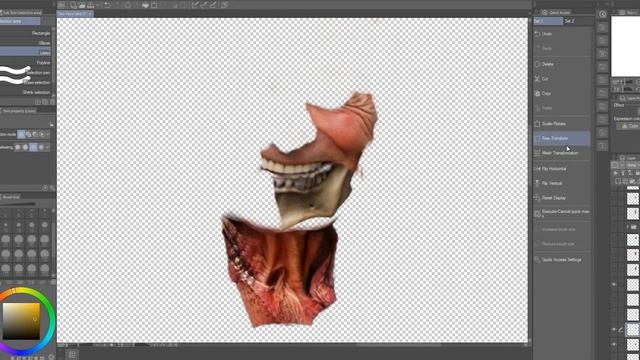The height and width of the screenshot is (360, 640).
Task: Select the Shrink selection sub tool
Action: coord(26,92)
